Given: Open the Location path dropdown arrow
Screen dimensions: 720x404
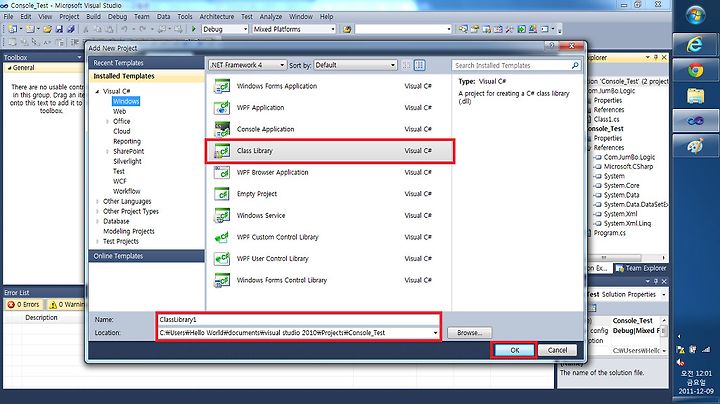Looking at the screenshot, I should coord(435,333).
